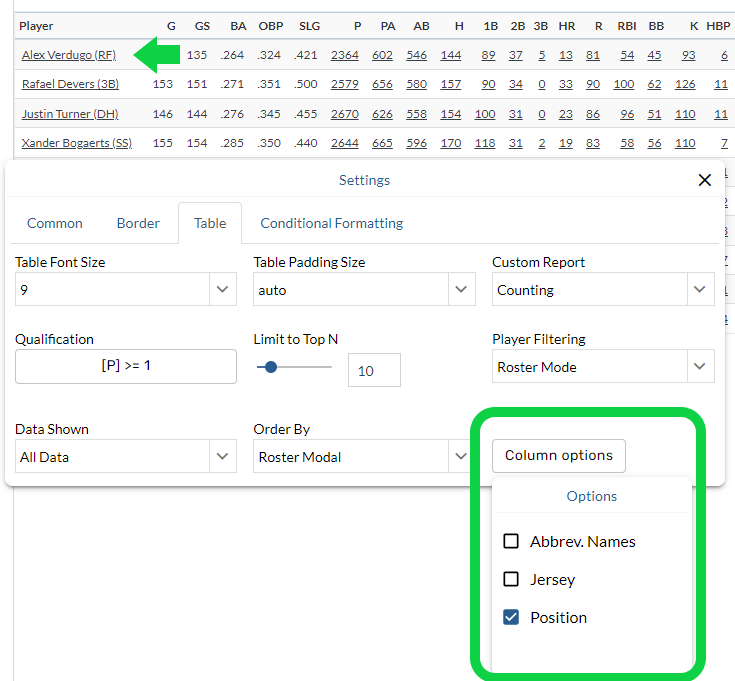Open the Conditional Formatting tab

332,223
